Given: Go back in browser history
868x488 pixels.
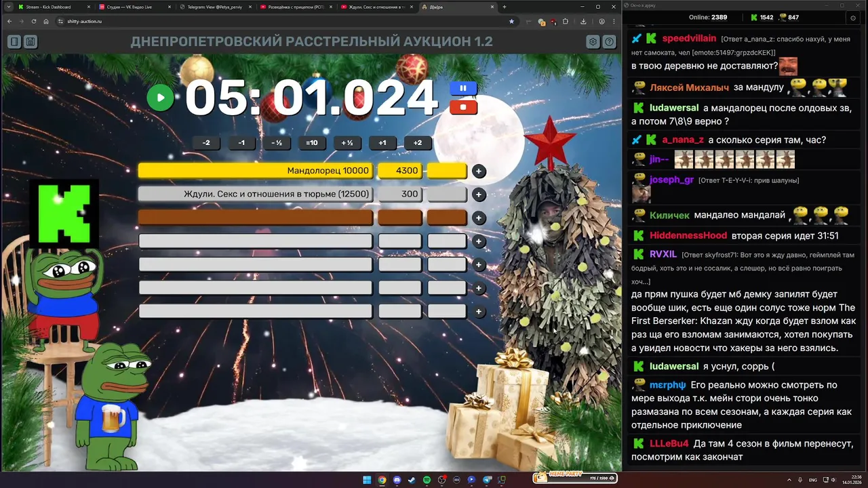Looking at the screenshot, I should coord(9,21).
